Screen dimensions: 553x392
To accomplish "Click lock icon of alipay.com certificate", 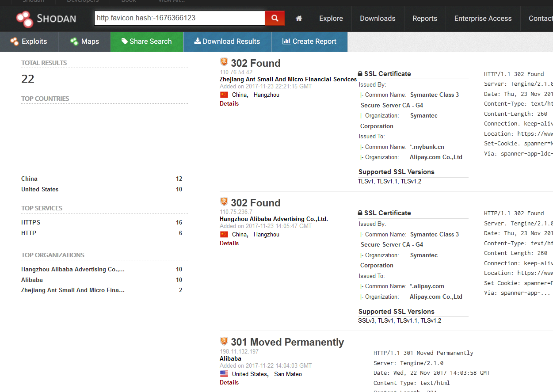I will coord(360,213).
